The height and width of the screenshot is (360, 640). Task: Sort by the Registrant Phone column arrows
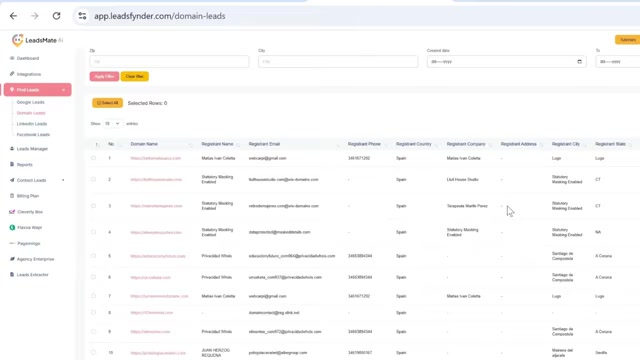[385, 144]
